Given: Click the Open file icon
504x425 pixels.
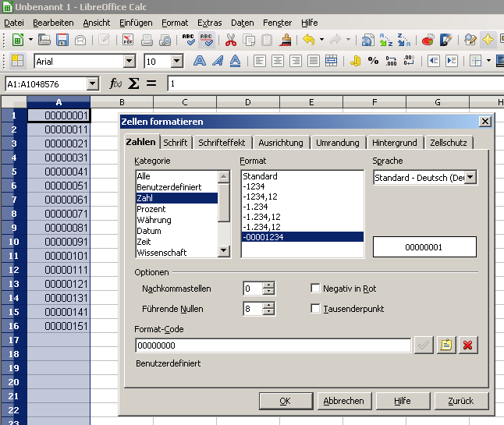Looking at the screenshot, I should (44, 40).
